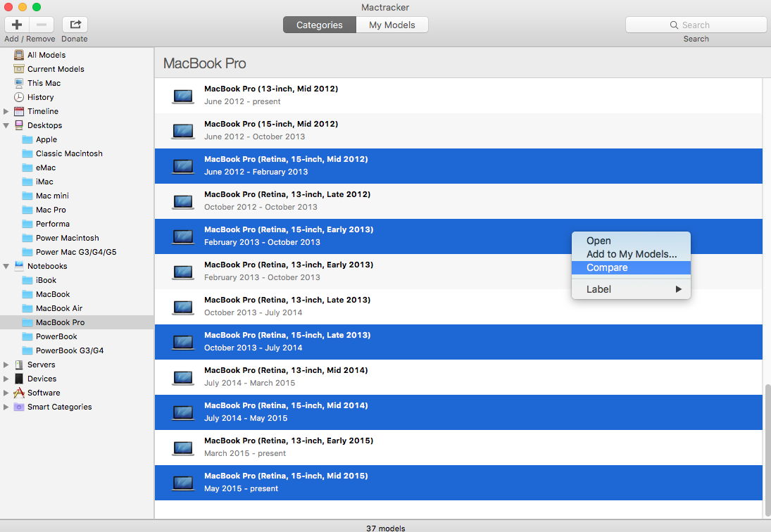The width and height of the screenshot is (771, 532).
Task: Select the All Models sidebar icon
Action: click(19, 55)
